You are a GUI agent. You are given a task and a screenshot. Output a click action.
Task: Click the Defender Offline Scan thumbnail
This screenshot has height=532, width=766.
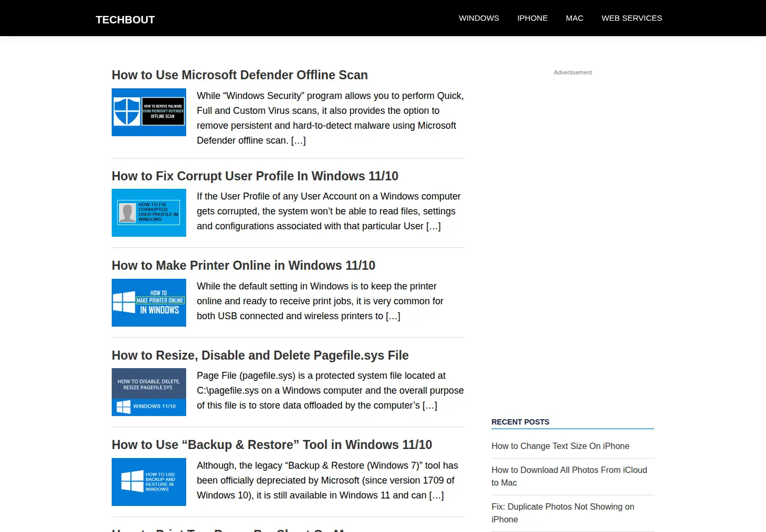tap(149, 112)
